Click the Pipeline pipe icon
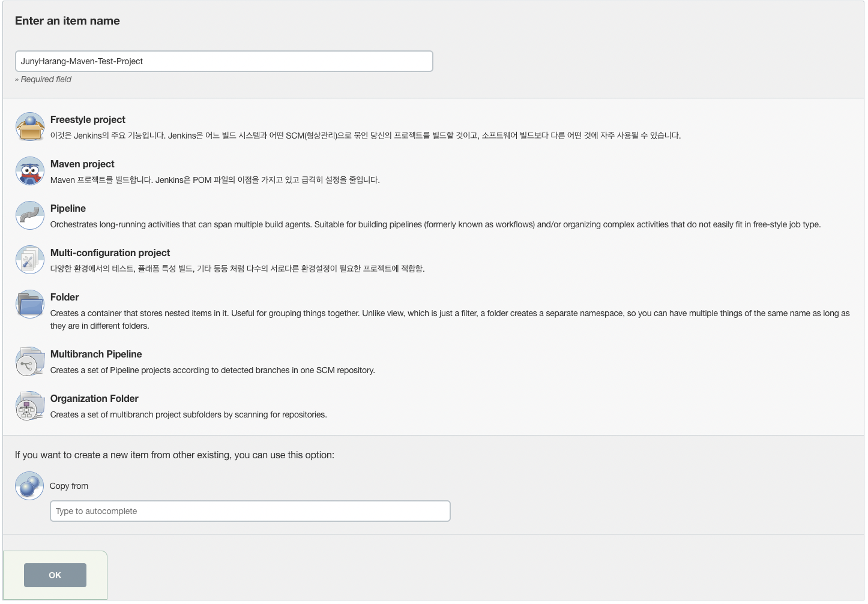This screenshot has width=868, height=604. tap(30, 215)
